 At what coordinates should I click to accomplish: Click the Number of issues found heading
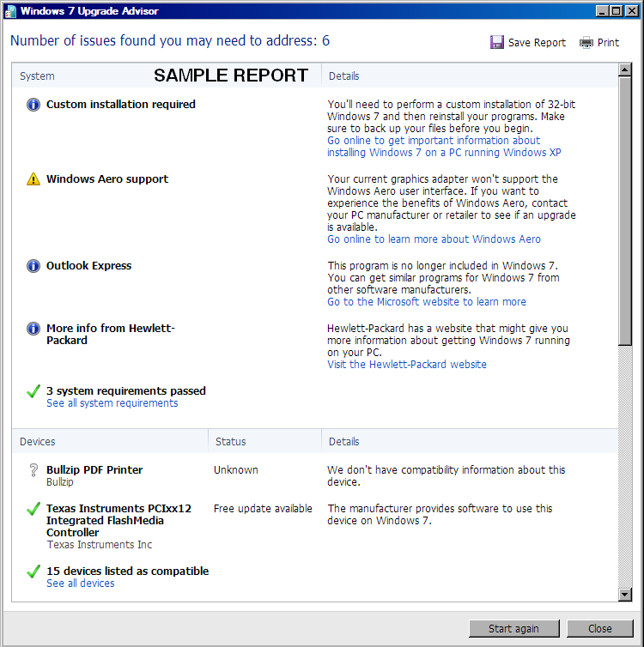(x=170, y=41)
